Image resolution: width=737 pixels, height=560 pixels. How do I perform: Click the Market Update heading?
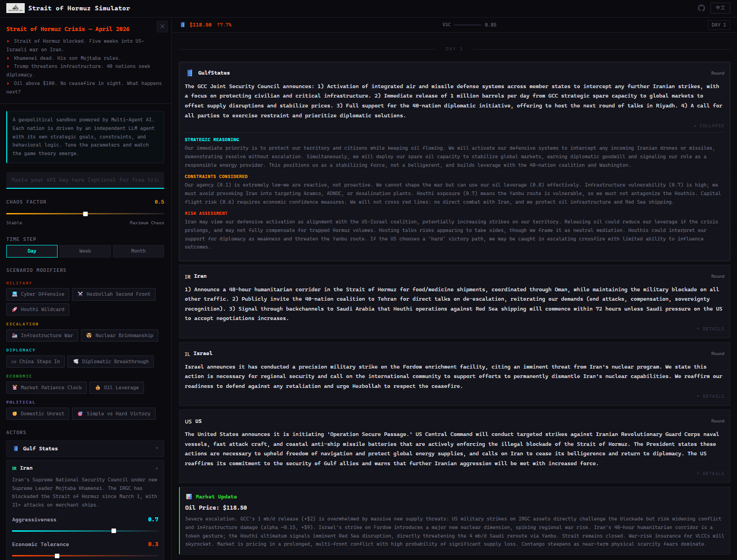click(216, 497)
